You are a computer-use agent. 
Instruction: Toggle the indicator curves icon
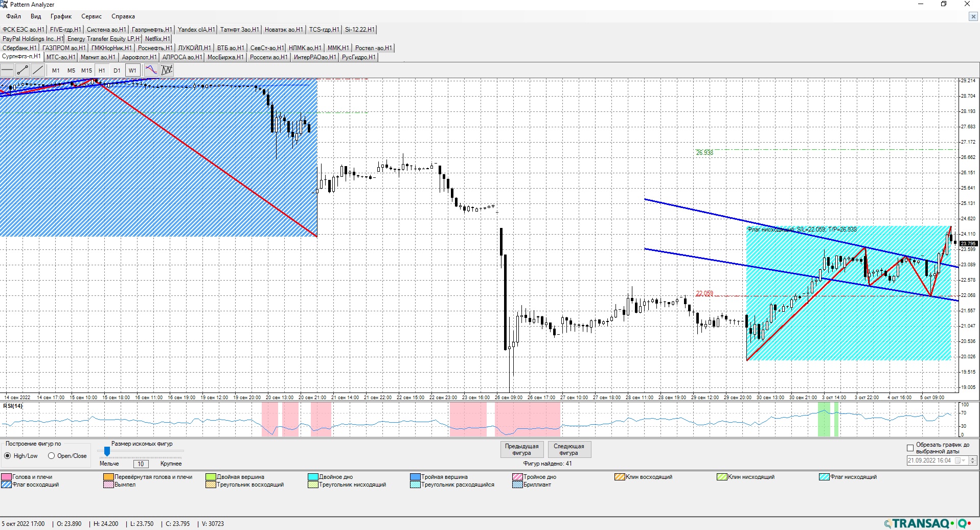(x=151, y=71)
